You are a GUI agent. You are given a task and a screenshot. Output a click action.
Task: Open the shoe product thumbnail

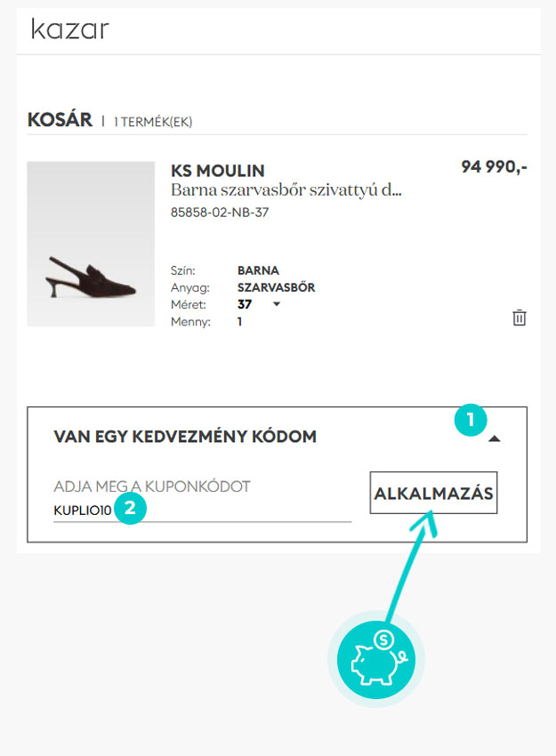[x=91, y=244]
